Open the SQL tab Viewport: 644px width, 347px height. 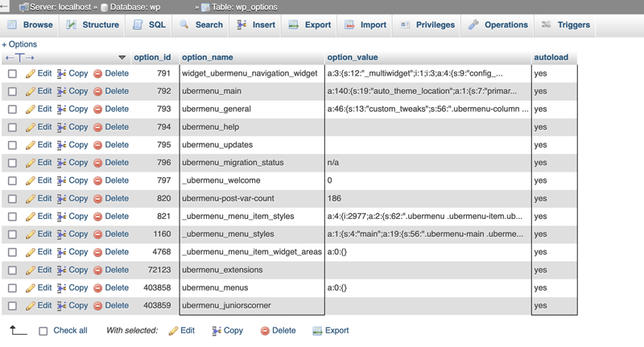click(149, 25)
